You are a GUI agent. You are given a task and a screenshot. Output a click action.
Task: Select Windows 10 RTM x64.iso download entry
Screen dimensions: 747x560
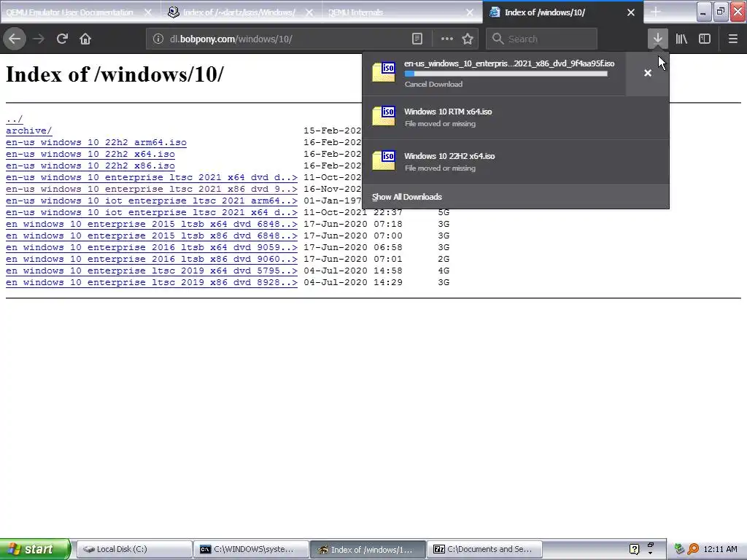[x=516, y=117]
